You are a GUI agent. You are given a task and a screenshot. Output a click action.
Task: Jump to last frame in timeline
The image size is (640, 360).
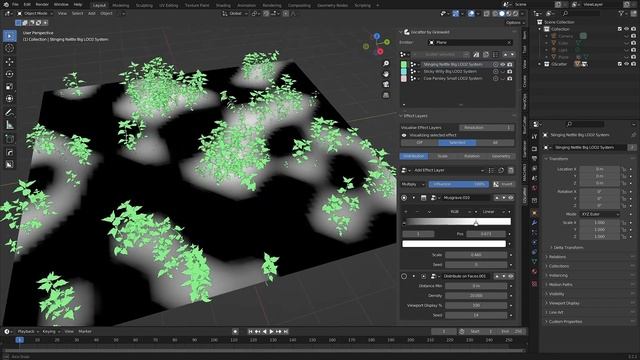(286, 332)
